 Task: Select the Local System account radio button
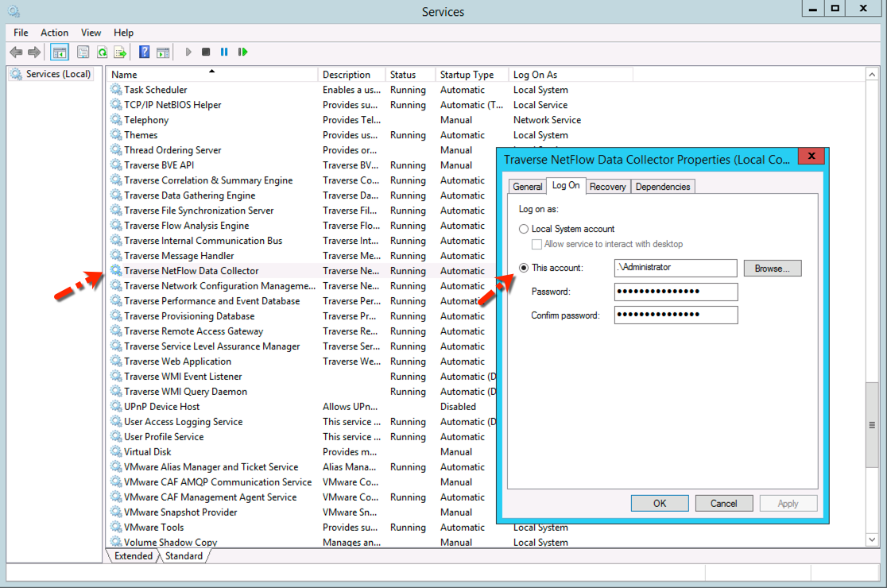(x=524, y=229)
